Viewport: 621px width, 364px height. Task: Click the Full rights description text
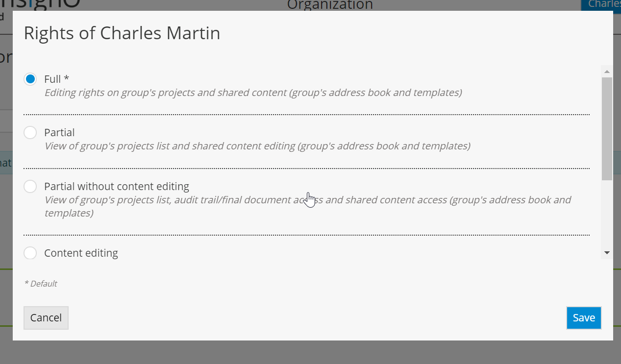point(253,93)
